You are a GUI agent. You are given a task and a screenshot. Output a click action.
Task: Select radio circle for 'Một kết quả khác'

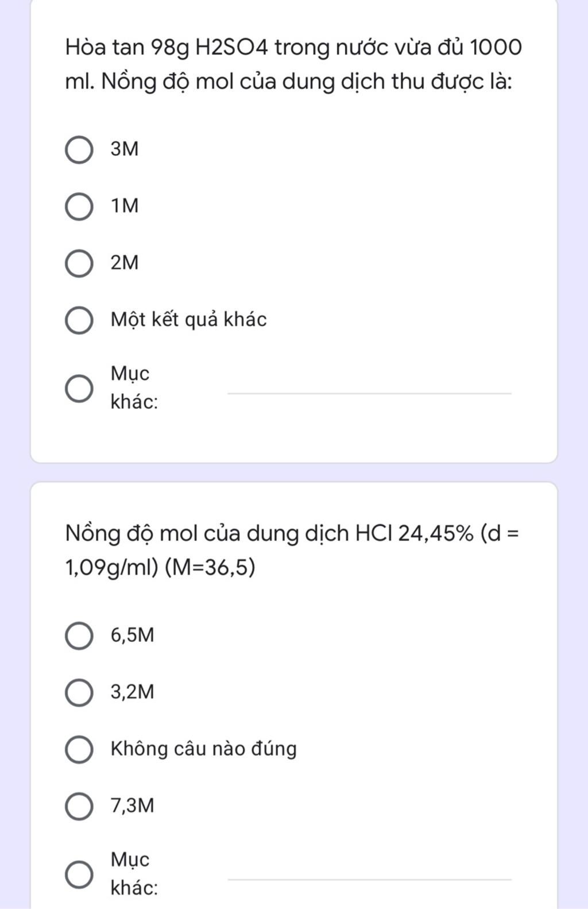pos(79,321)
